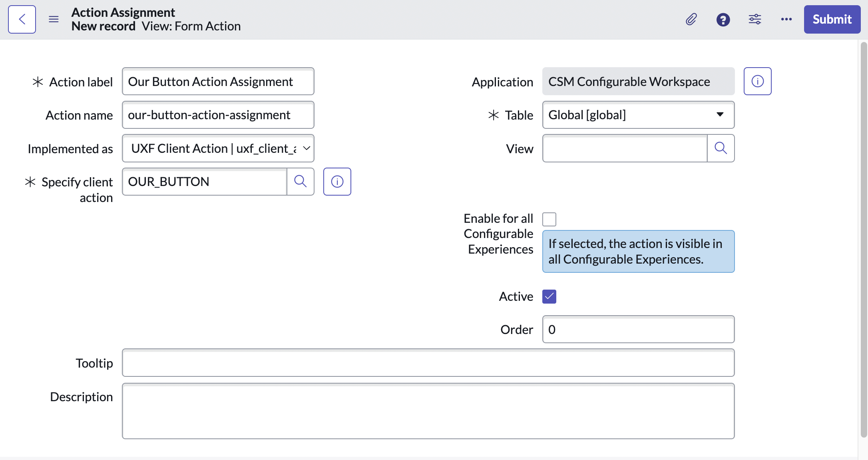
Task: Open the help question mark icon
Action: click(x=723, y=19)
